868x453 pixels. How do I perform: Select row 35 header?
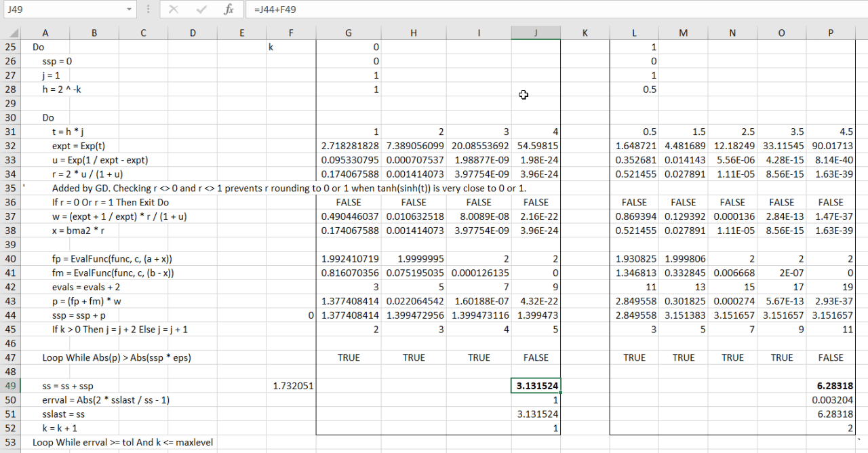click(11, 188)
